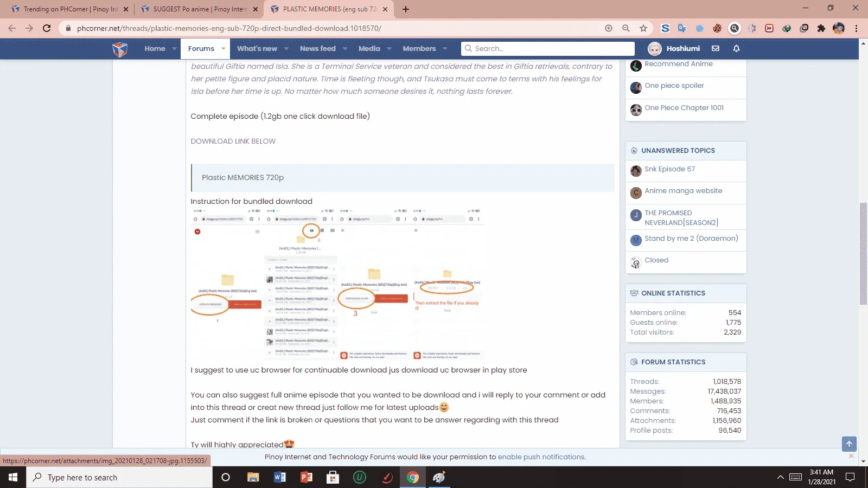Show hidden system tray icons

point(780,477)
